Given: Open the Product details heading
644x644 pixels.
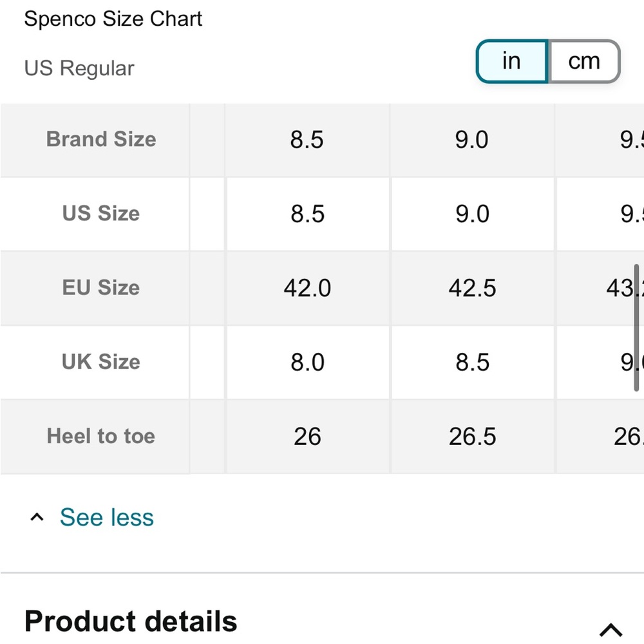Looking at the screenshot, I should click(131, 621).
